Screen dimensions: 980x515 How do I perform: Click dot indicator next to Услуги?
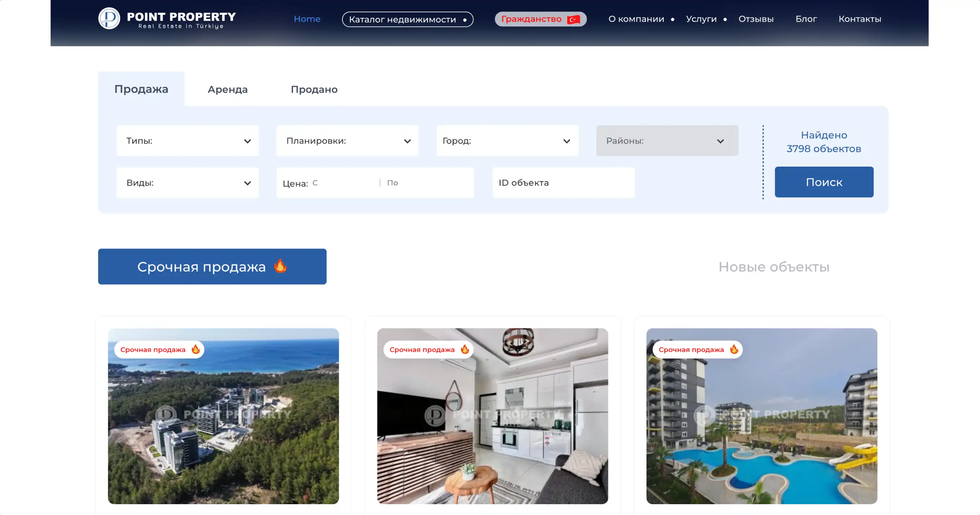pyautogui.click(x=725, y=19)
